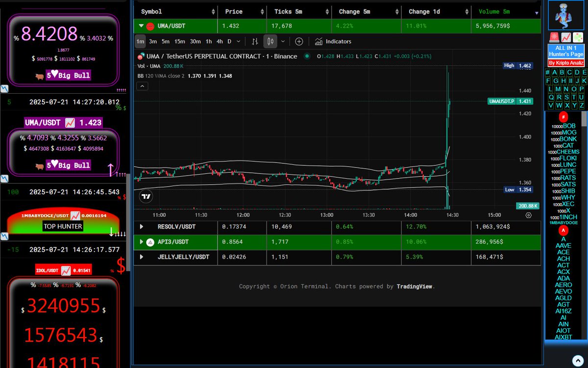Expand the RESOLV/USDT row
The height and width of the screenshot is (368, 588).
point(142,227)
